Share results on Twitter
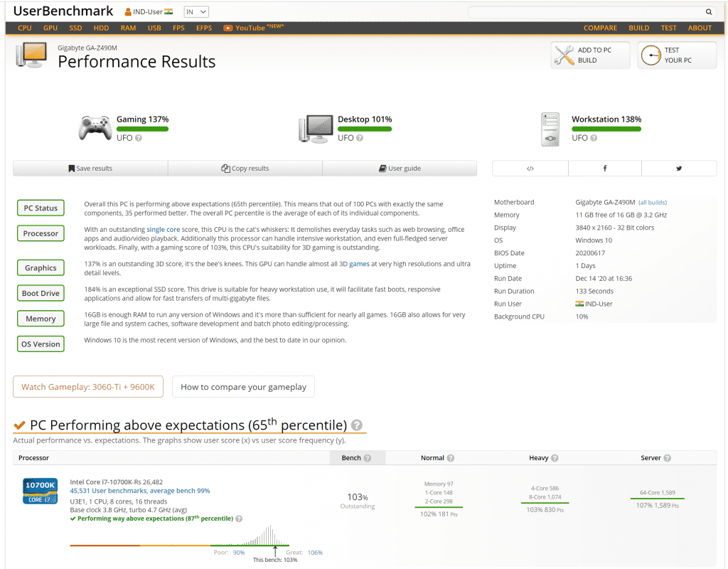The height and width of the screenshot is (569, 728). coord(679,169)
